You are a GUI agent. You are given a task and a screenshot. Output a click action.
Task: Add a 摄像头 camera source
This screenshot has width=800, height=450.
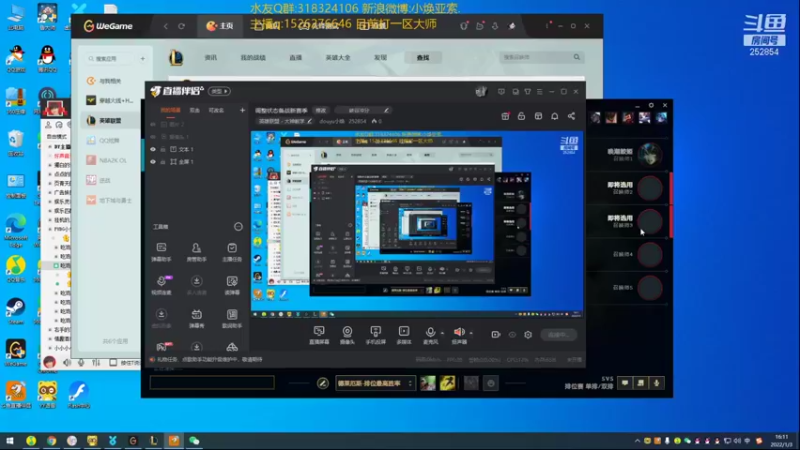click(x=347, y=335)
